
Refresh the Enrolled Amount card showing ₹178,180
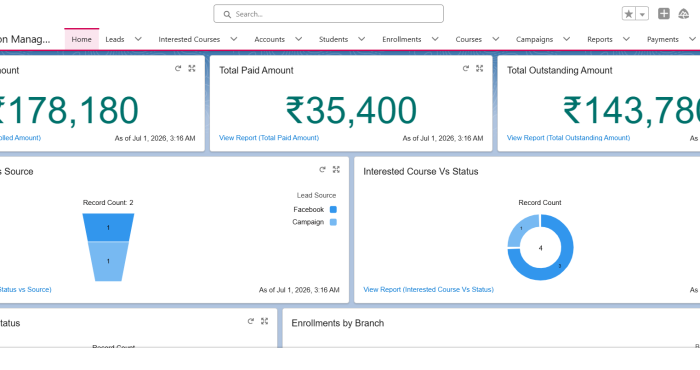[x=178, y=68]
